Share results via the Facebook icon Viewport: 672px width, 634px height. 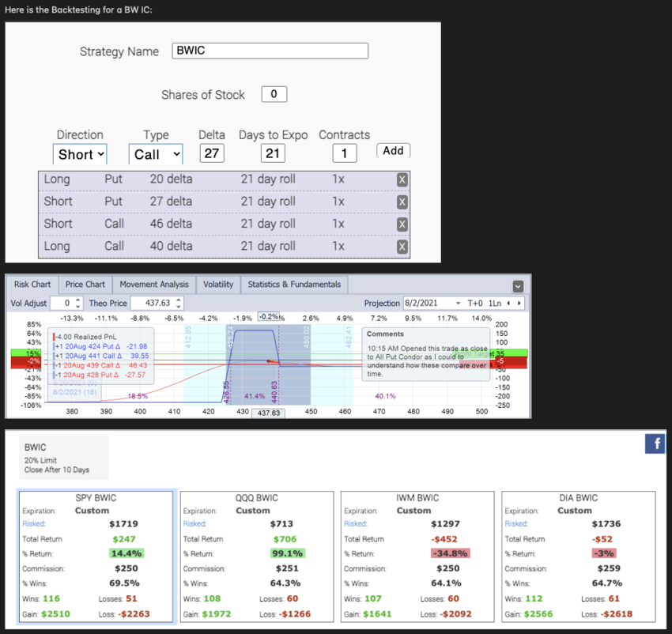coord(655,443)
